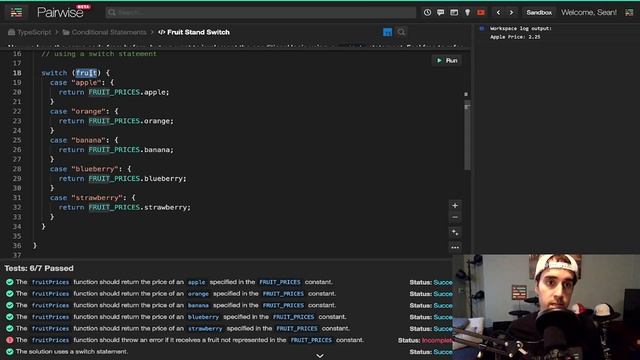Increase editor font size with plus icon
Viewport: 640px width, 360px height.
pos(455,205)
